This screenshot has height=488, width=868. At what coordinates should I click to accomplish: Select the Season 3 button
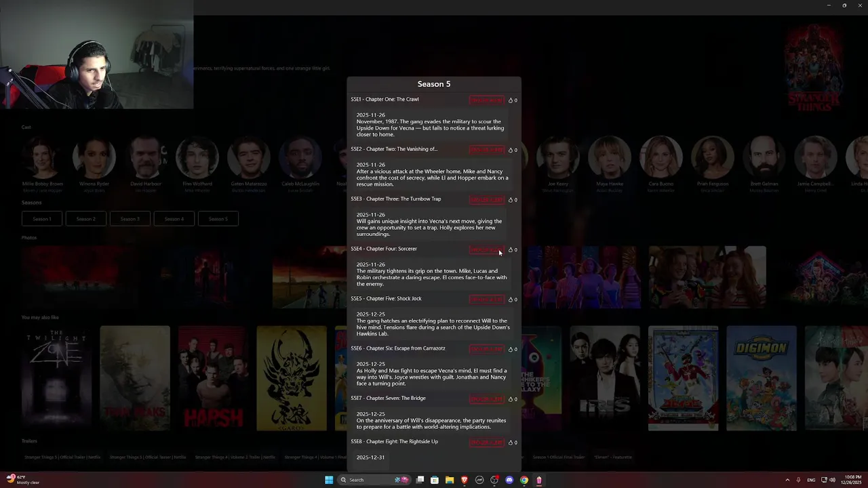coord(130,219)
